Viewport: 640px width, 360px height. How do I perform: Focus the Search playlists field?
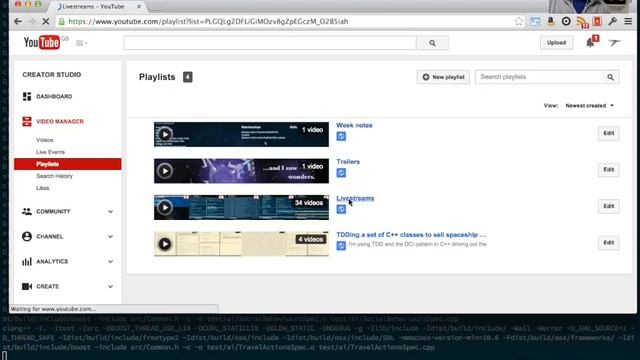[x=540, y=77]
